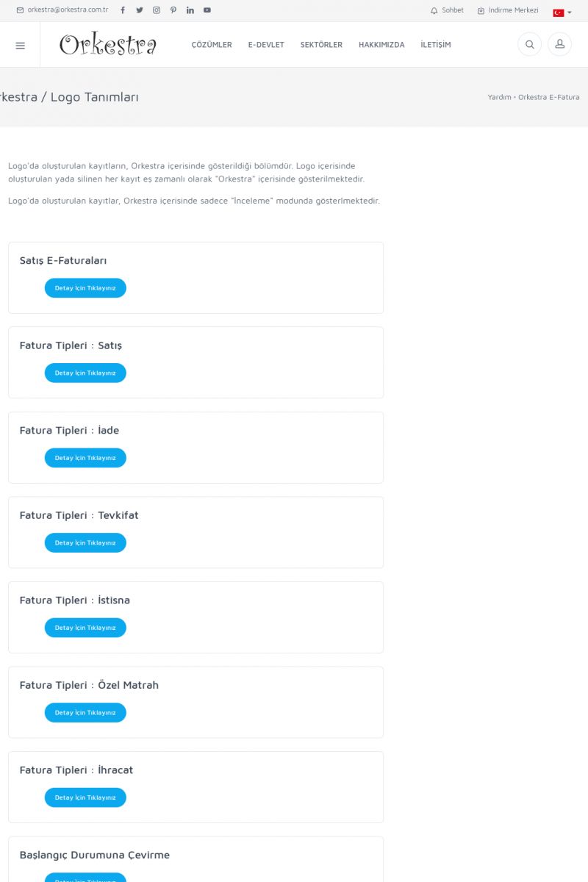Click the search magnifier icon
This screenshot has width=588, height=882.
[529, 45]
